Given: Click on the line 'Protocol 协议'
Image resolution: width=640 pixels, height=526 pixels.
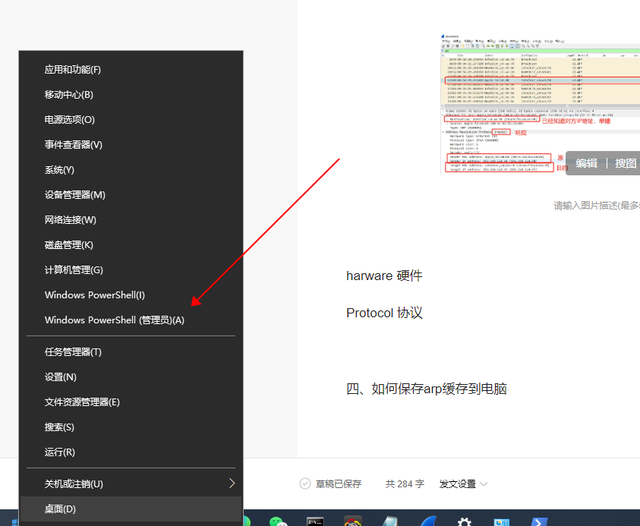Looking at the screenshot, I should click(384, 313).
